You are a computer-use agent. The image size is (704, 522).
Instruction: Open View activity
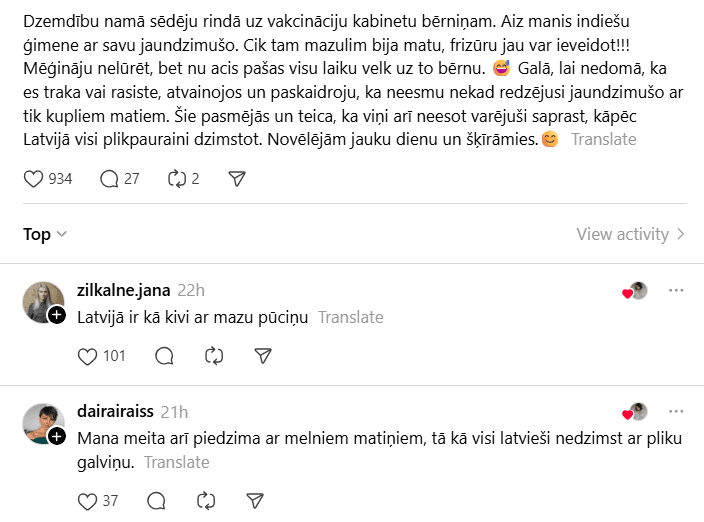[630, 234]
